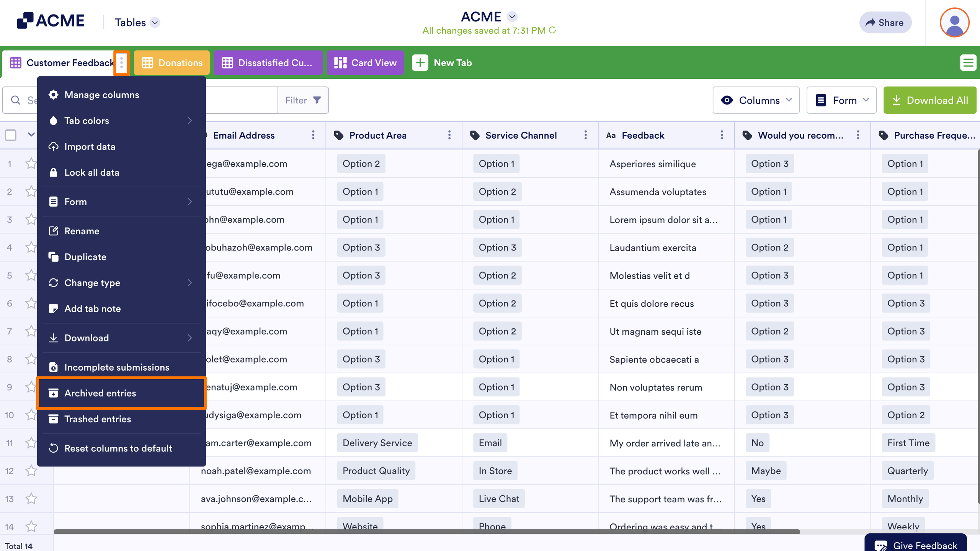Image resolution: width=980 pixels, height=551 pixels.
Task: Open Archived entries
Action: point(121,393)
